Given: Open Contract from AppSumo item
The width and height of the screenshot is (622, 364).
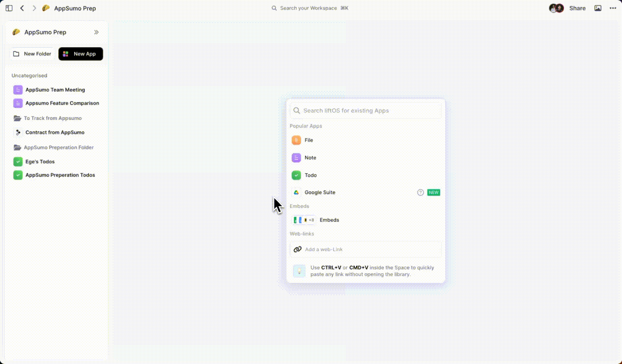Looking at the screenshot, I should pyautogui.click(x=55, y=133).
